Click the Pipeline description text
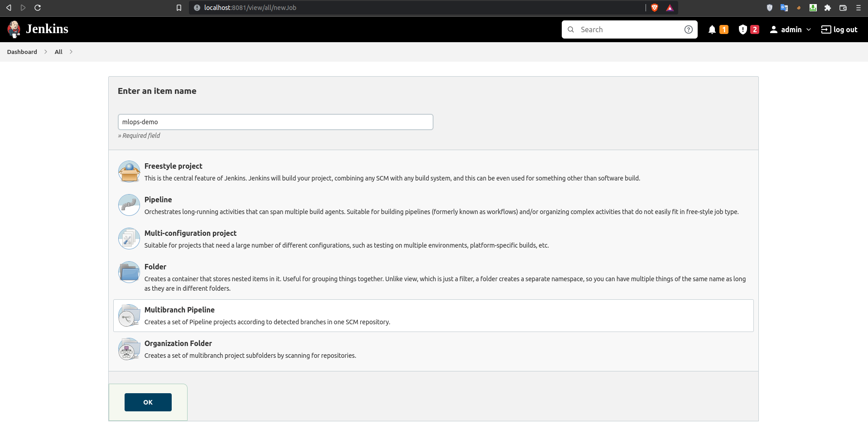868x444 pixels. point(442,212)
